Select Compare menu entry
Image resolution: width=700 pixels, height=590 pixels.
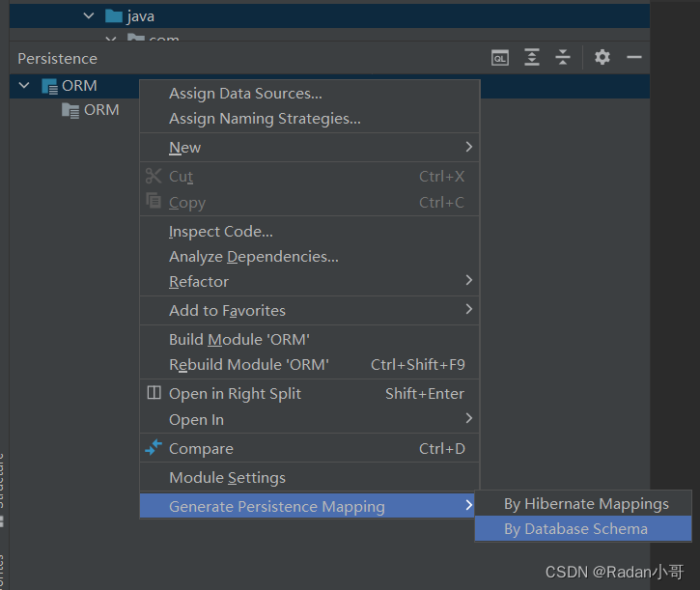coord(309,448)
